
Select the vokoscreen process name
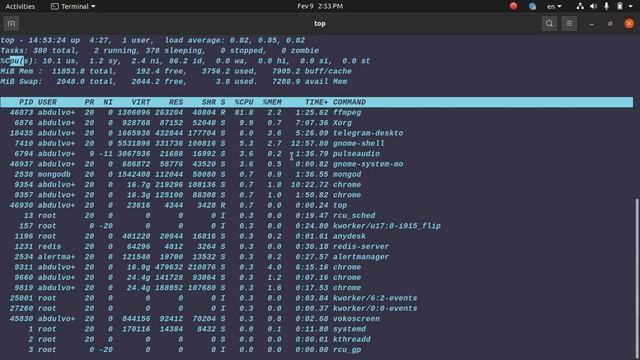pyautogui.click(x=356, y=319)
